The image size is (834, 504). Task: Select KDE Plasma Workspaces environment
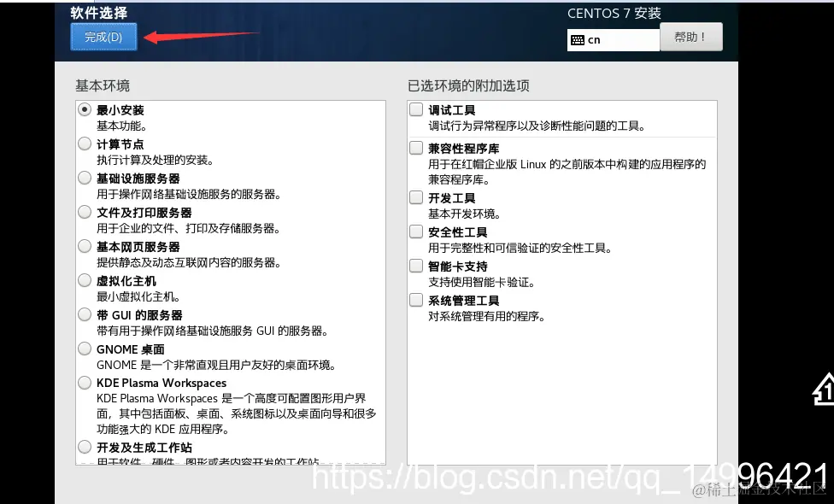click(x=85, y=383)
